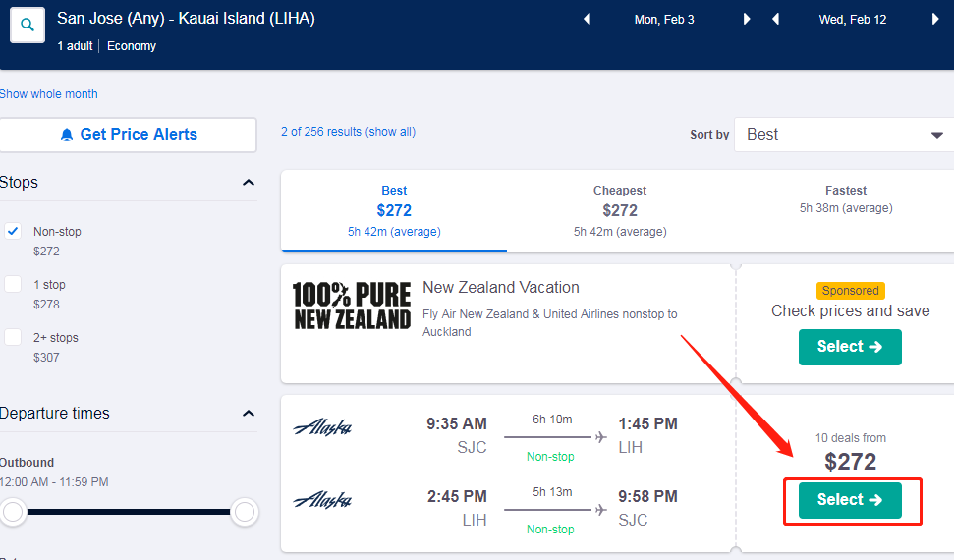
Task: Move return date earlier than Wed, Feb 12
Action: pyautogui.click(x=776, y=19)
